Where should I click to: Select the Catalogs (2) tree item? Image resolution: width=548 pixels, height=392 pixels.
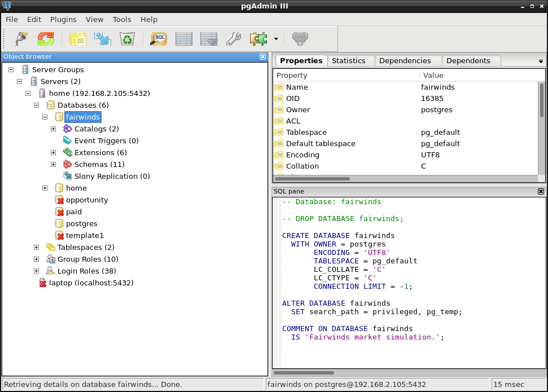[x=97, y=129]
